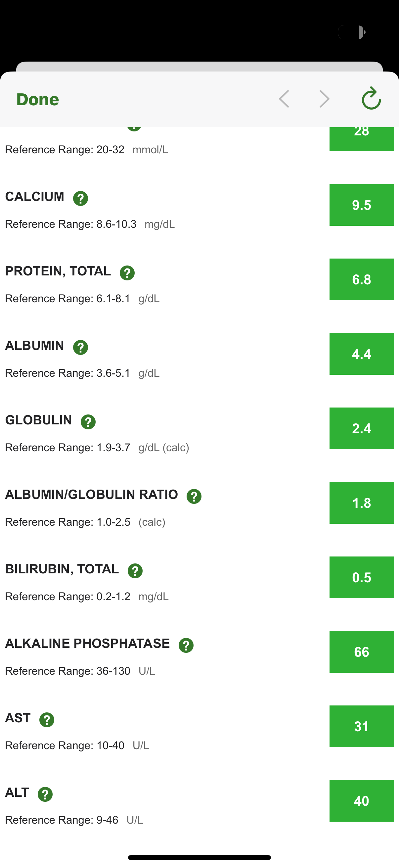Open the help icon beside BILIRUBIN, TOTAL
The width and height of the screenshot is (399, 868).
tap(135, 570)
